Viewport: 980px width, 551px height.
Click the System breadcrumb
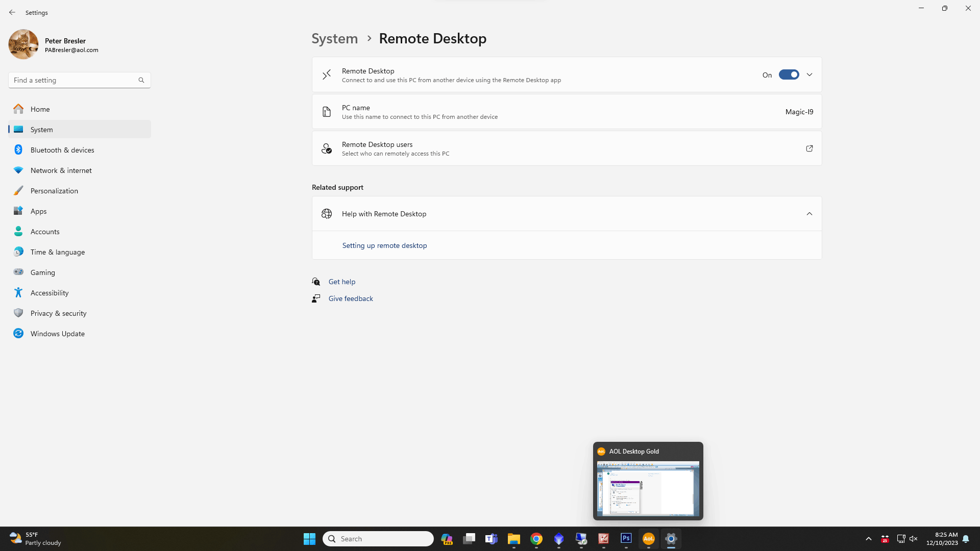point(335,38)
